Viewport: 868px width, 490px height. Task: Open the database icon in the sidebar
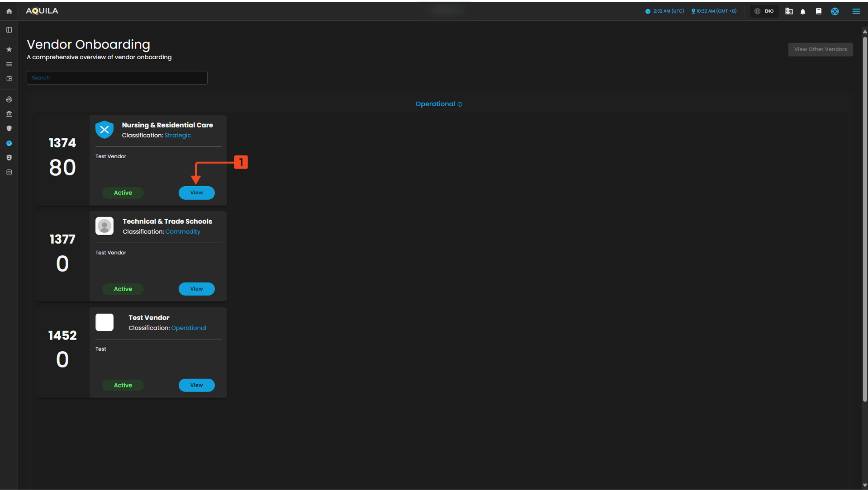9,172
